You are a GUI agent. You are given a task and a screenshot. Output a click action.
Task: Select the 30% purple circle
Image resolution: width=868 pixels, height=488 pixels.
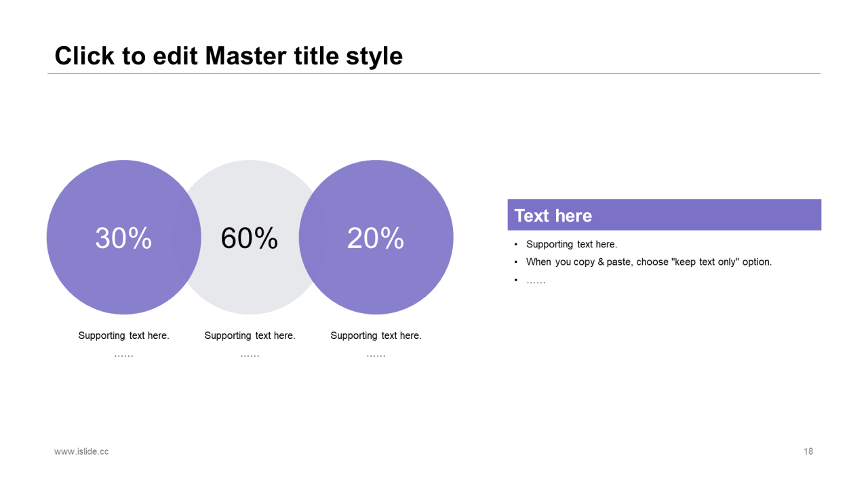click(x=124, y=237)
